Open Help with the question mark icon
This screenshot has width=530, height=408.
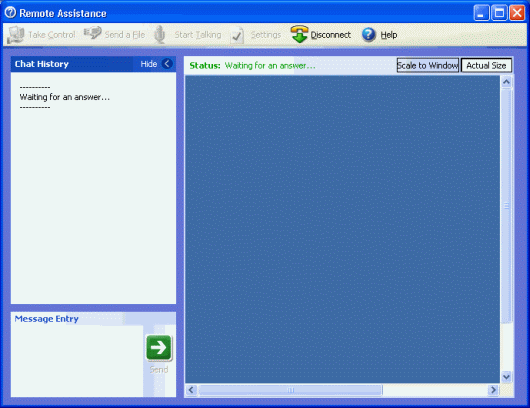(369, 34)
